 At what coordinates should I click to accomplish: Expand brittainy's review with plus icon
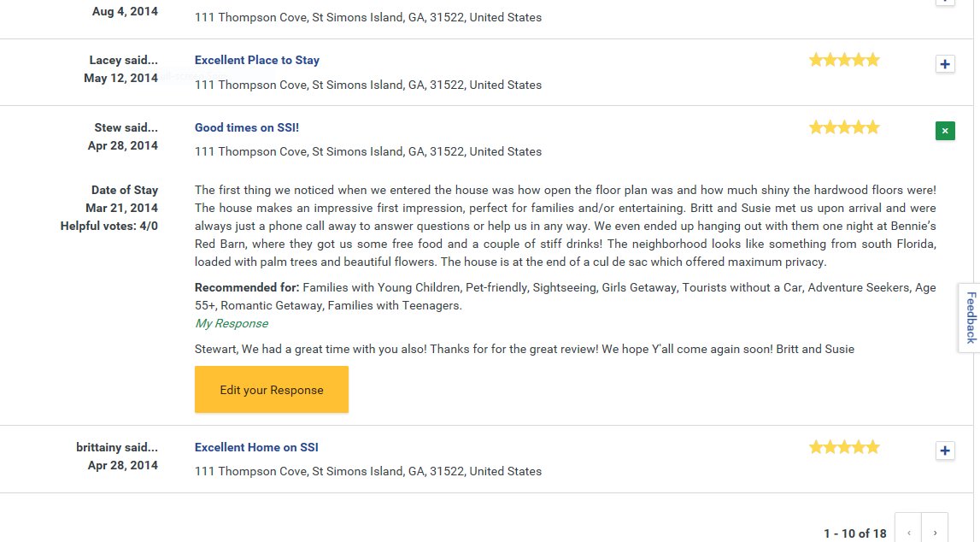click(945, 451)
